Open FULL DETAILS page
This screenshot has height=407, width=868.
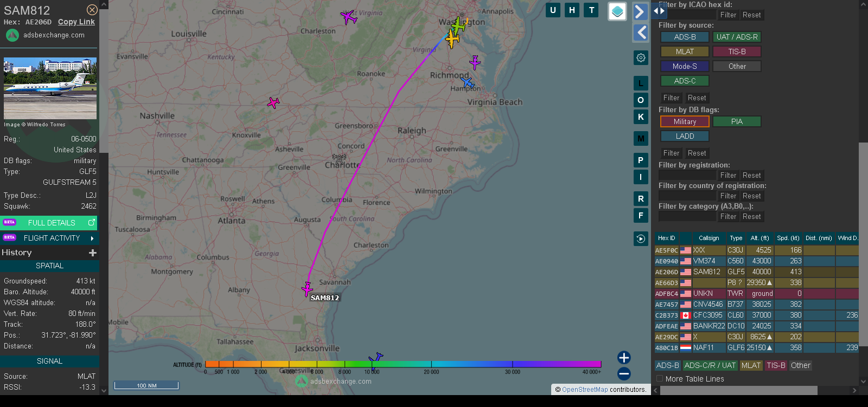click(x=50, y=223)
